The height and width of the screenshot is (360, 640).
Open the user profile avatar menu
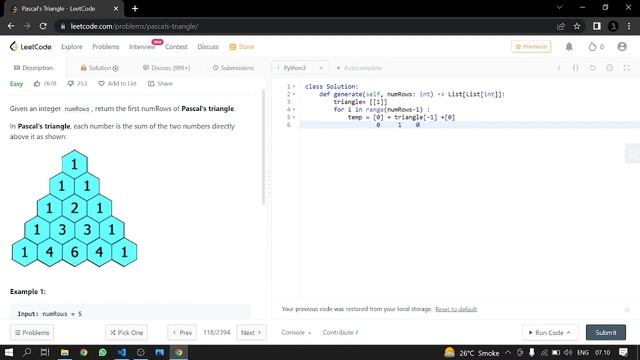pyautogui.click(x=622, y=47)
